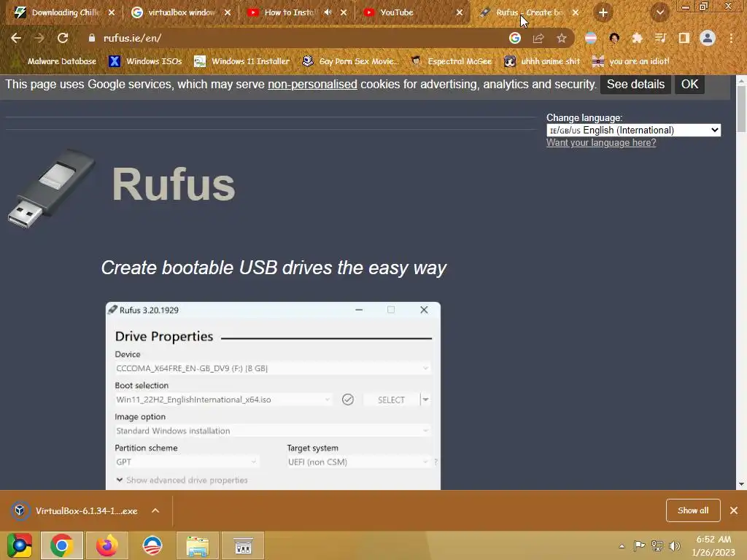The height and width of the screenshot is (560, 747).
Task: Click Show all downloads
Action: pyautogui.click(x=693, y=510)
